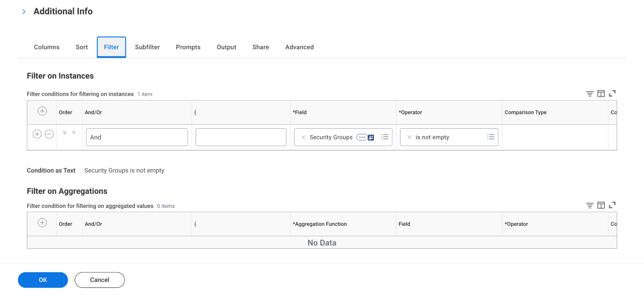Click Field header in aggregations grid
This screenshot has width=644, height=296.
[404, 224]
